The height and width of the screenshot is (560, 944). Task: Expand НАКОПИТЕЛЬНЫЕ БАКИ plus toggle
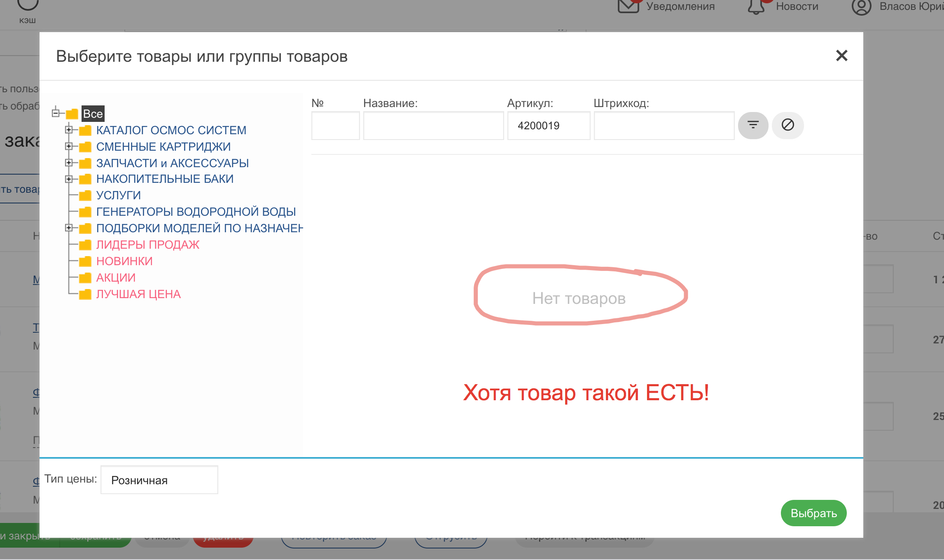[x=69, y=179]
